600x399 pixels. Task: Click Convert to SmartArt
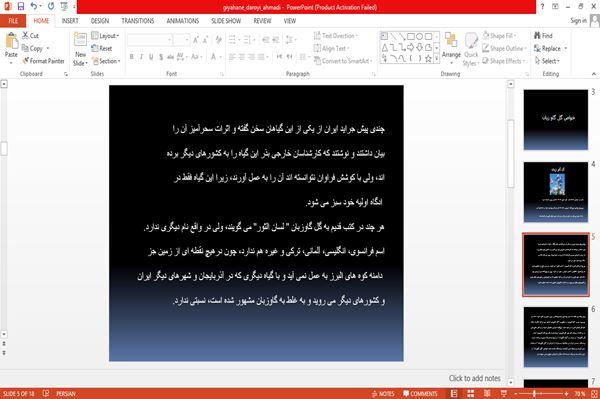342,61
